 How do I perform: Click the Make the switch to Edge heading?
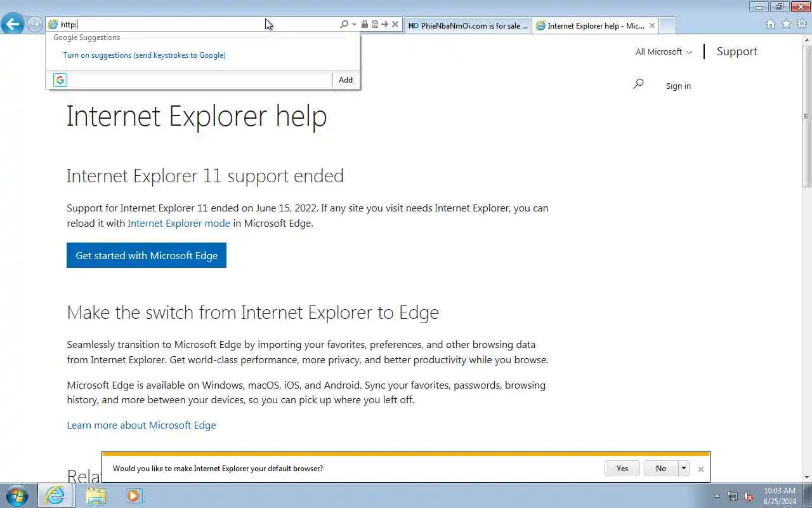[x=252, y=312]
